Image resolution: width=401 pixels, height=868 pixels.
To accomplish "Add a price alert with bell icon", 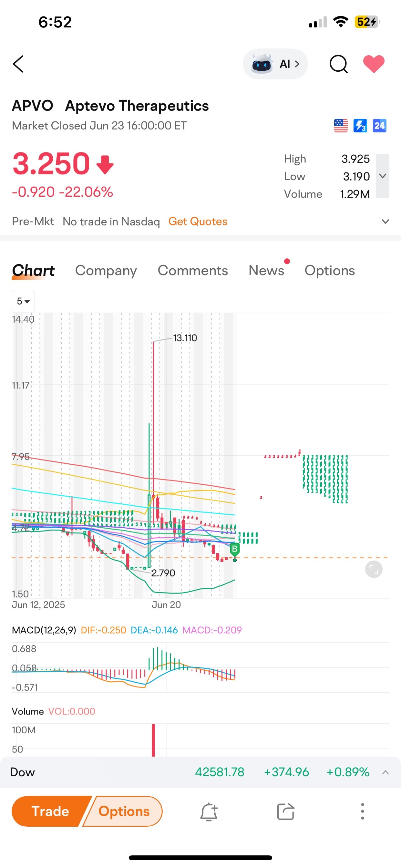I will (209, 811).
